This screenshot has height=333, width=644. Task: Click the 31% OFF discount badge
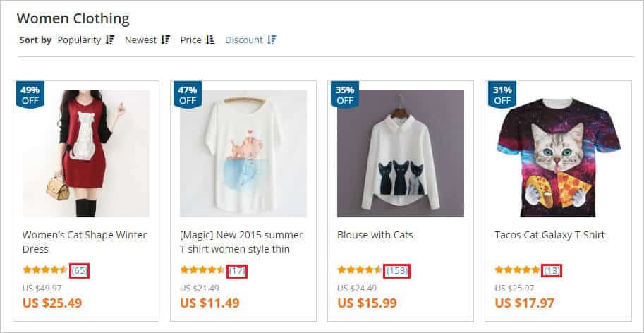(502, 95)
